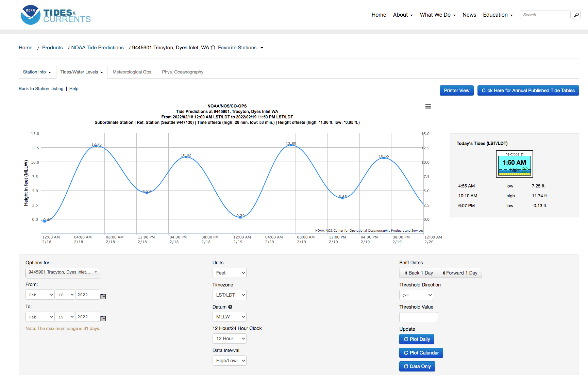Open the From date calendar icon
This screenshot has width=588, height=380.
click(x=103, y=296)
